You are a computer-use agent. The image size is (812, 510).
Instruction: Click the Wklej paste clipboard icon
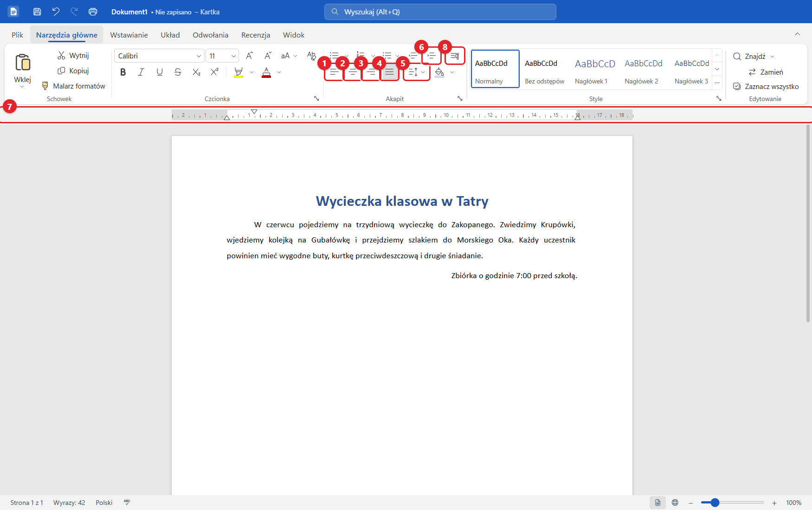click(x=23, y=62)
